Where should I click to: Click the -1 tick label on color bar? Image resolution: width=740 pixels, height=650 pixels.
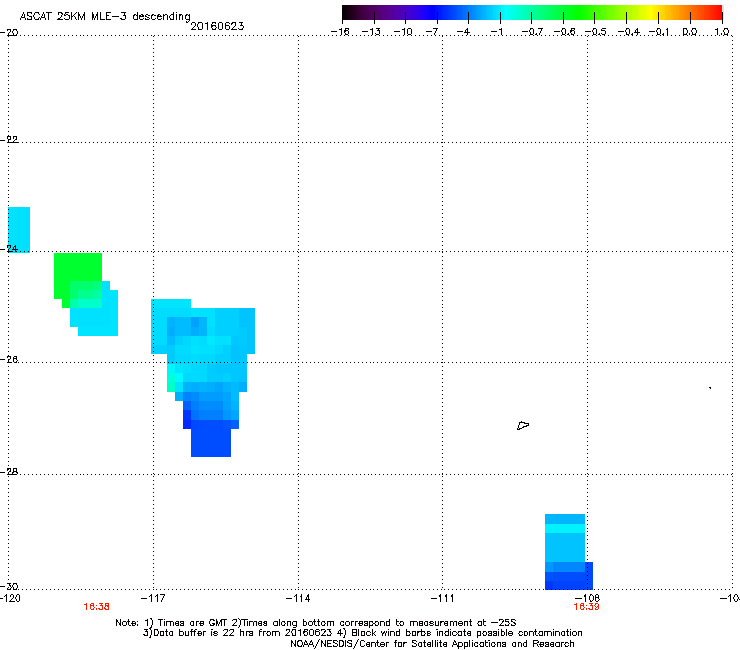pos(497,32)
